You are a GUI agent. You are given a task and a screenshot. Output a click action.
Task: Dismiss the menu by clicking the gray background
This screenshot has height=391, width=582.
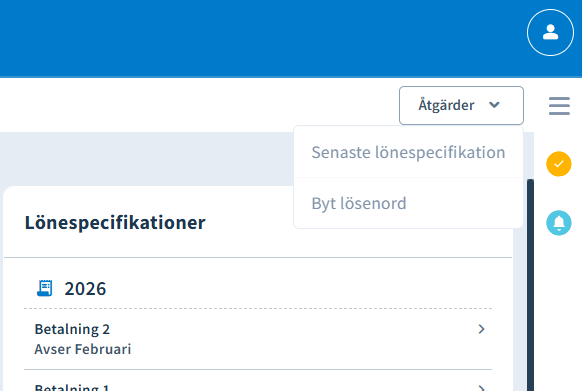coord(147,159)
